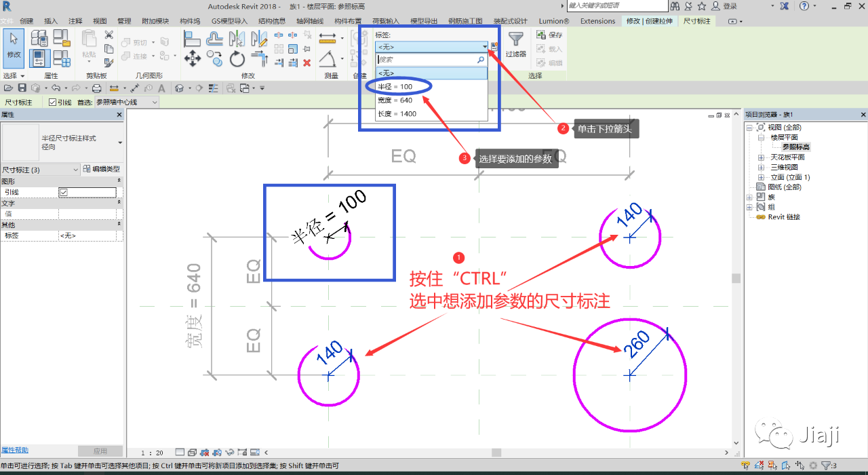The width and height of the screenshot is (868, 475).
Task: Choose 宽度 = 640 from the label list
Action: click(431, 100)
